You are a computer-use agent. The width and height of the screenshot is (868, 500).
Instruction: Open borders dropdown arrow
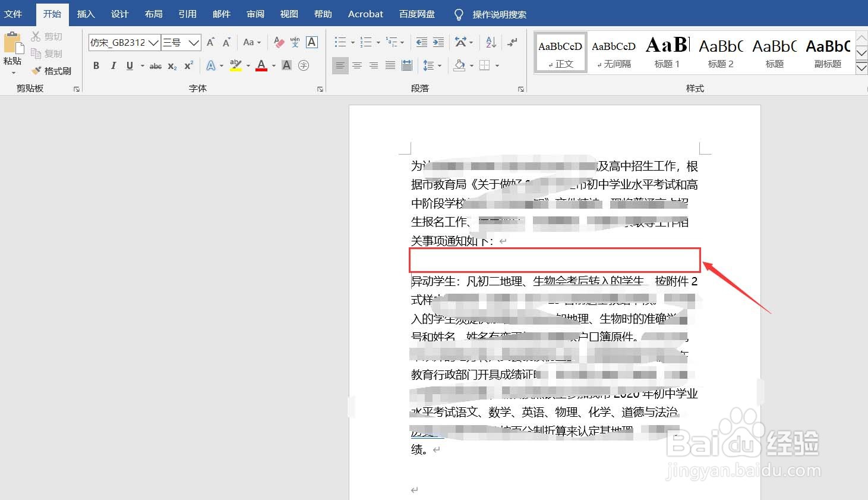[x=497, y=65]
